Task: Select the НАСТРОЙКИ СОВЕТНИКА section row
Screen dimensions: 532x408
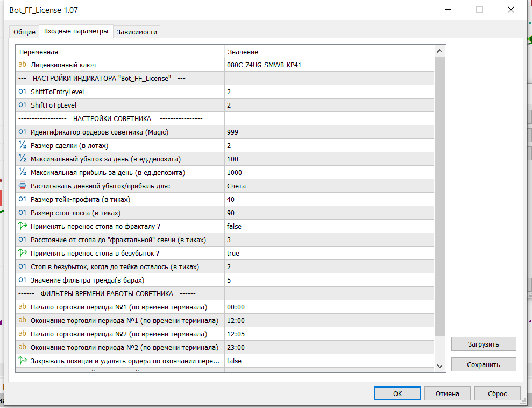Action: pyautogui.click(x=225, y=119)
